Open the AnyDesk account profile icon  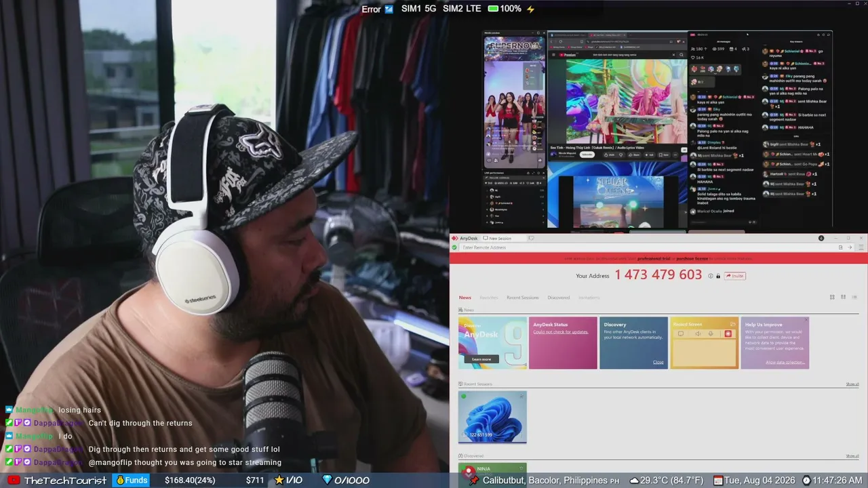point(821,239)
